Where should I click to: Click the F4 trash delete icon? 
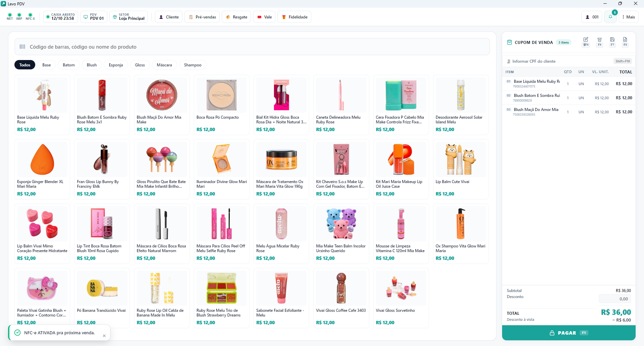point(599,42)
